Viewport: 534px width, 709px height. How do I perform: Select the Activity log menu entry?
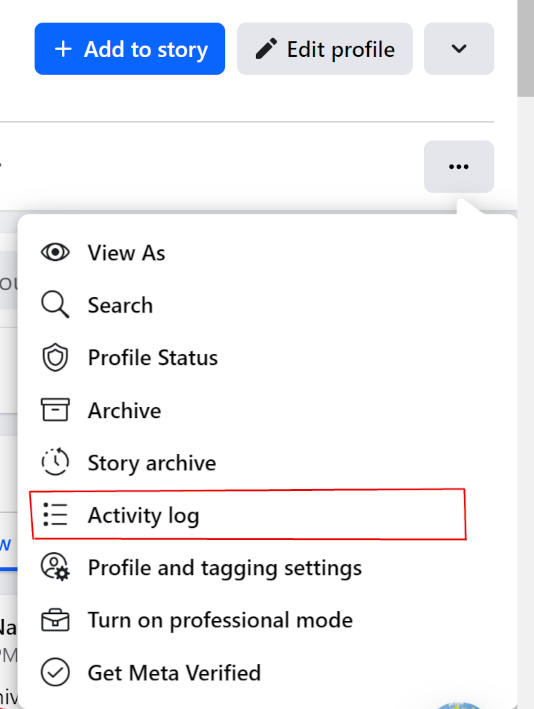point(248,515)
